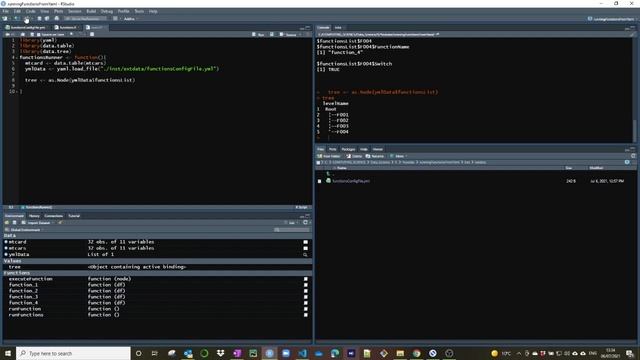Switch to the Packages tab
The image size is (640, 360).
(348, 149)
